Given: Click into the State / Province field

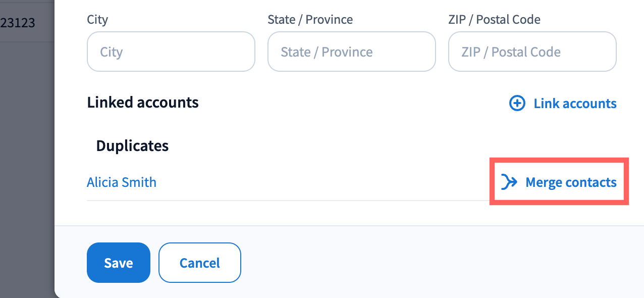Looking at the screenshot, I should [351, 52].
